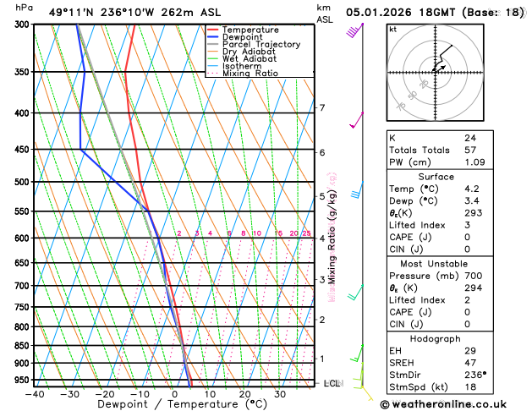The image size is (532, 411).
Task: Click the 'Dewpoint' legend entry
Action: (242, 37)
